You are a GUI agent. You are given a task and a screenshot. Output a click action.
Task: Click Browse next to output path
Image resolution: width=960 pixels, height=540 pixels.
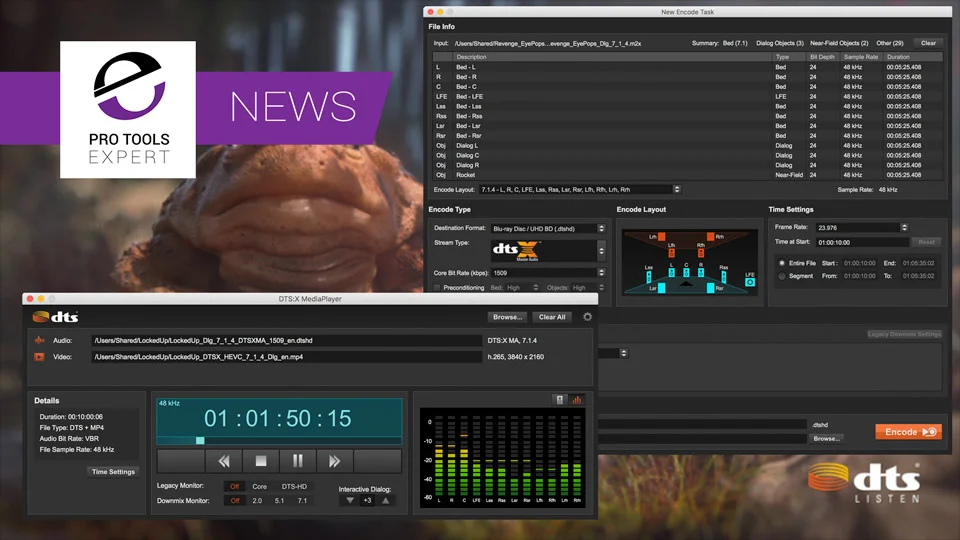coord(826,439)
